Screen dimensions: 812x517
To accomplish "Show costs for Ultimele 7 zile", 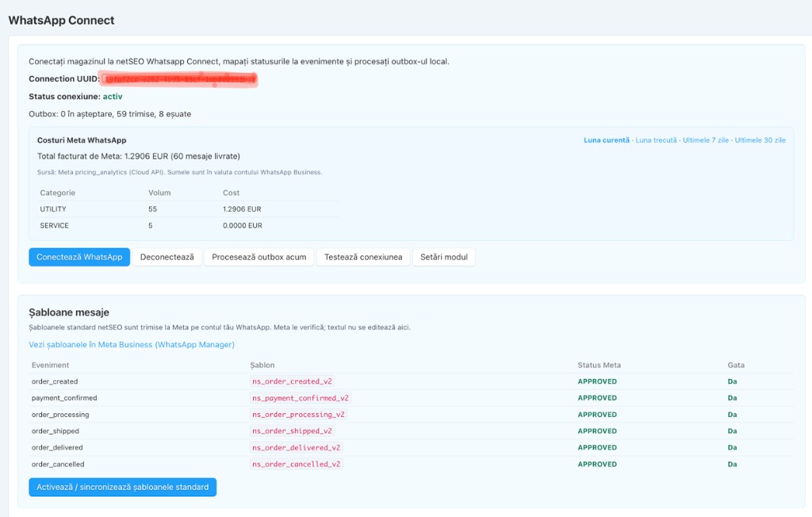I will (x=705, y=140).
